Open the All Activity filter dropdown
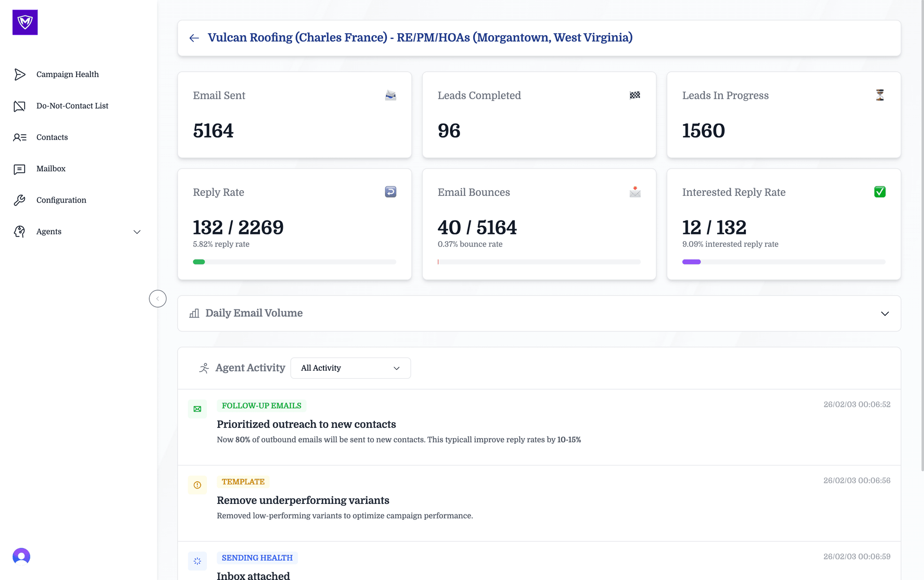 click(x=350, y=368)
